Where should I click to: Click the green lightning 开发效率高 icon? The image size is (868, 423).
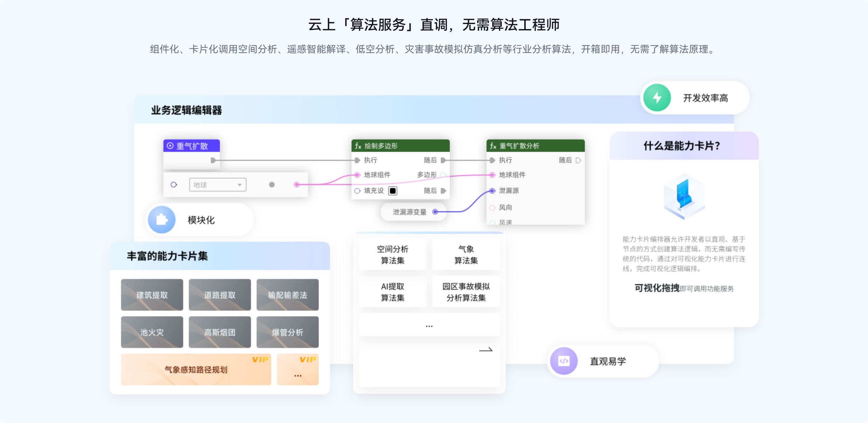coord(657,98)
